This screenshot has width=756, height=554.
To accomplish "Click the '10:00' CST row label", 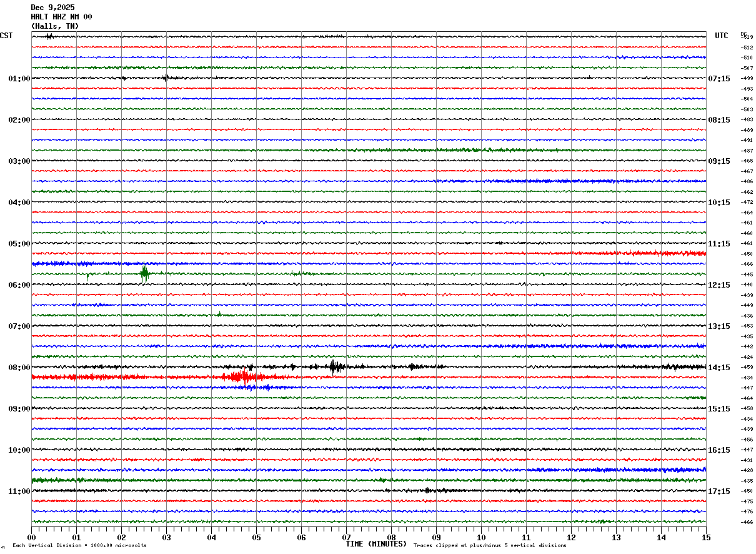I will point(19,450).
